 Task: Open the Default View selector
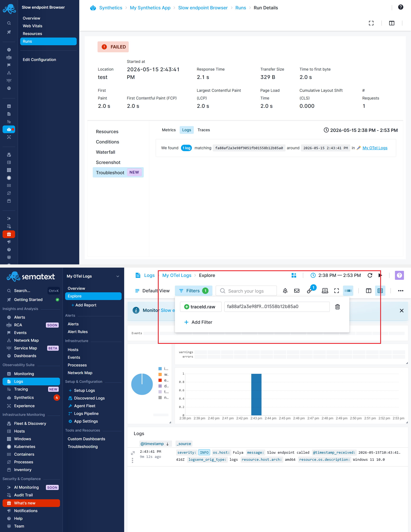[152, 291]
